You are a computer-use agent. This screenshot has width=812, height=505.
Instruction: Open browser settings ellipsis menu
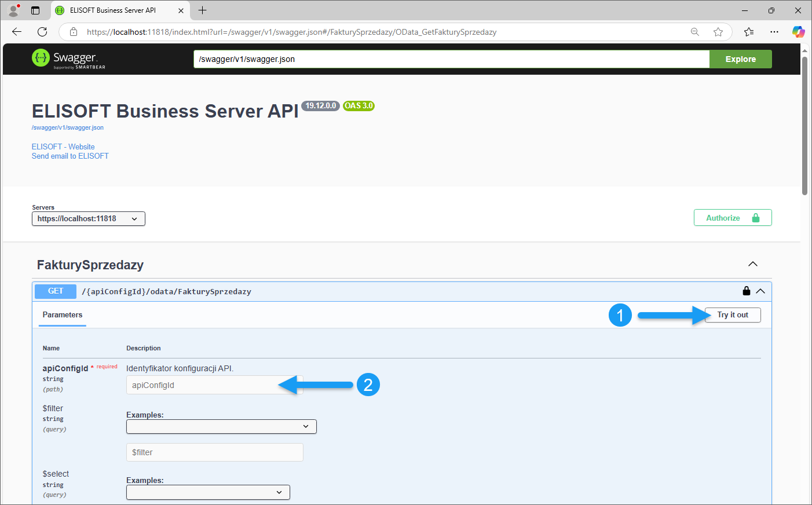[x=774, y=32]
